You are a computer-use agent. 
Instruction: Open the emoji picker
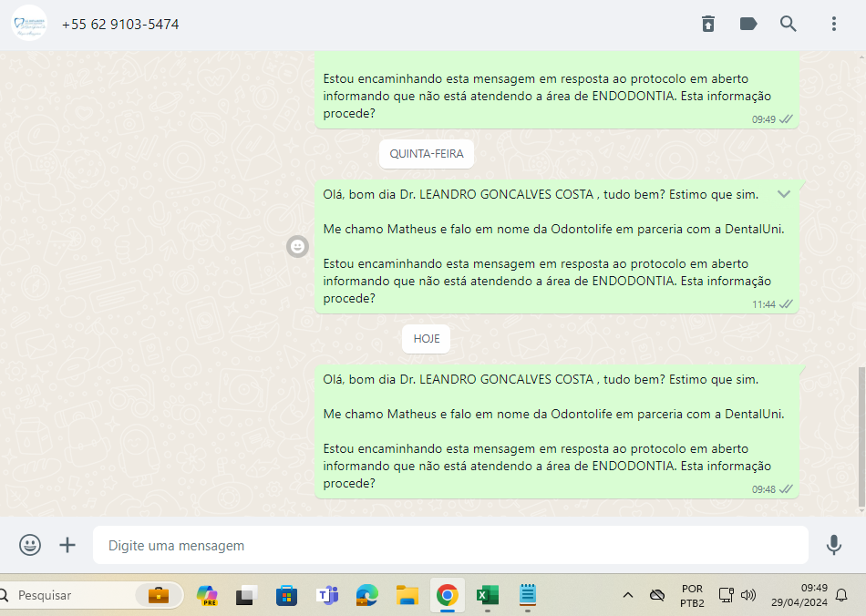tap(30, 545)
